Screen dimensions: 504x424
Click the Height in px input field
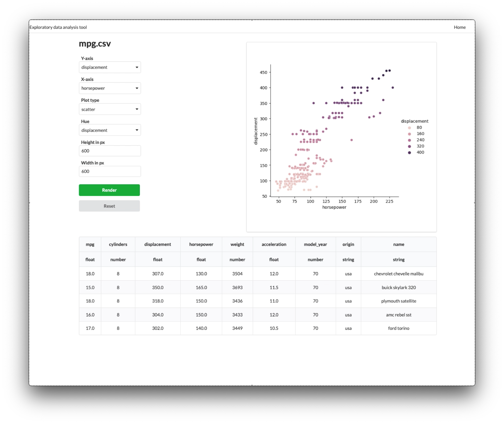click(x=109, y=151)
